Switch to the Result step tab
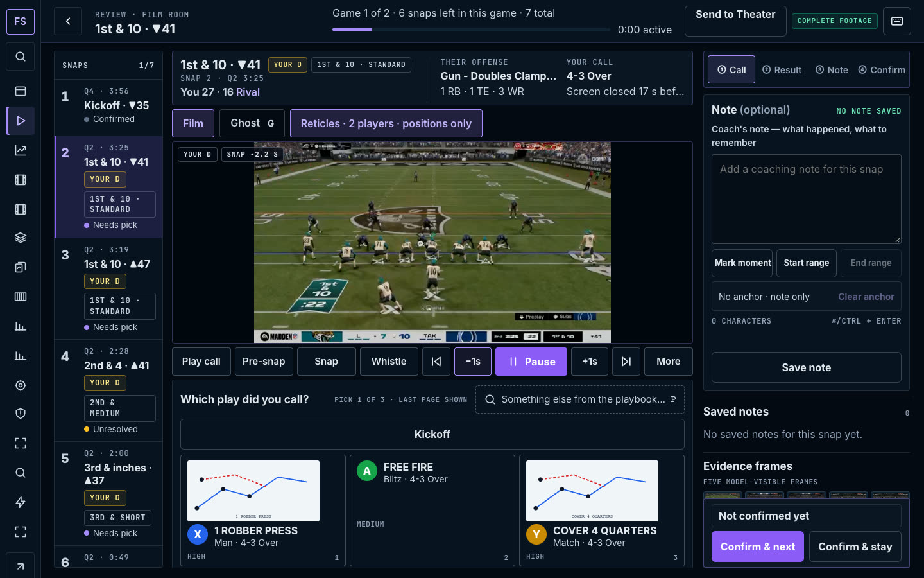924x578 pixels. [x=782, y=70]
